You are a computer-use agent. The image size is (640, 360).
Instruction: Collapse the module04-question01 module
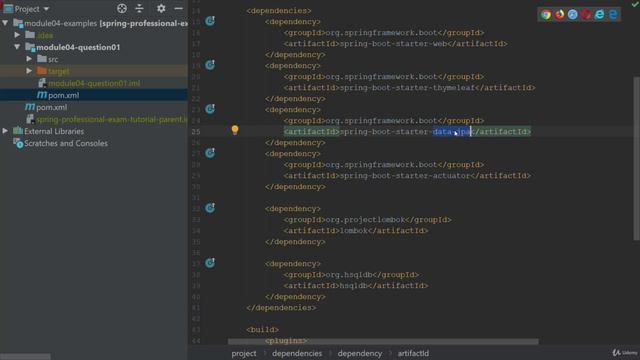point(17,47)
